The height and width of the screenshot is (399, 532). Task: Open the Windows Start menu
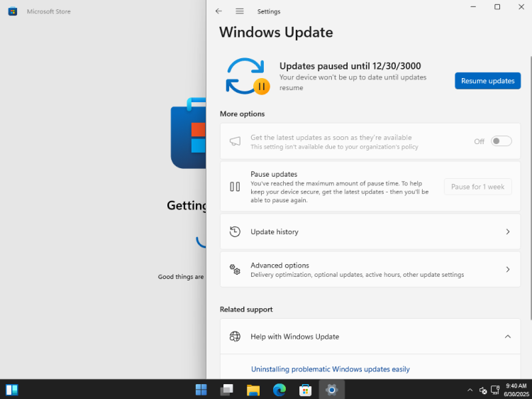(201, 390)
